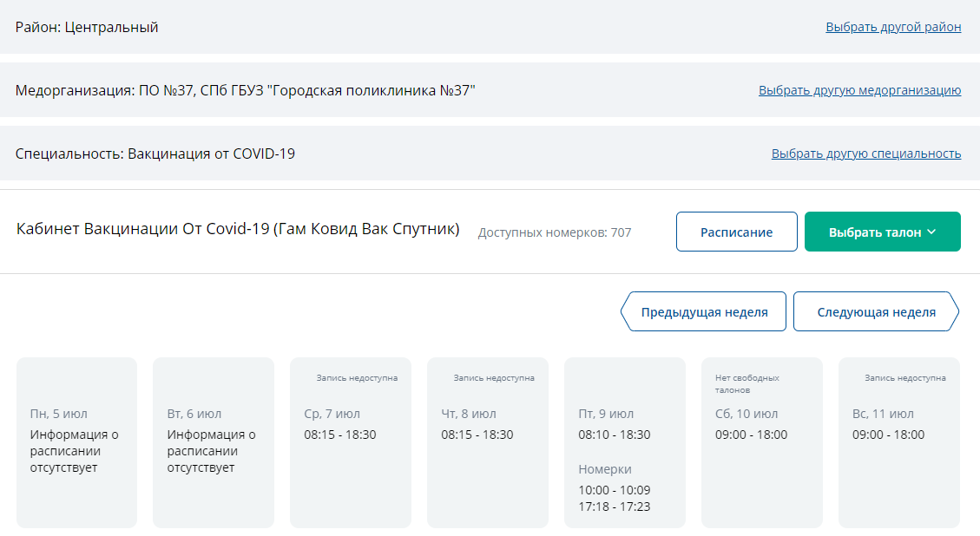
Task: Select the Sunday 11 июл day card
Action: tap(898, 442)
